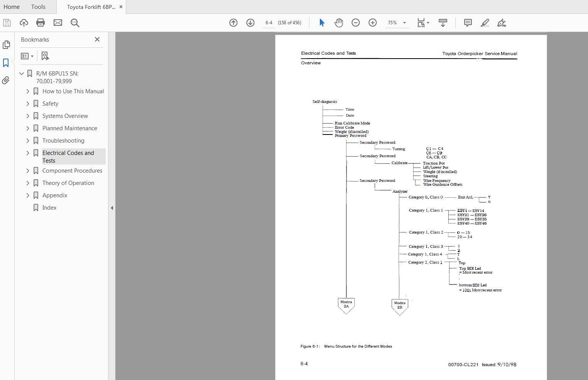Click the Print icon
Viewport: 588px width, 380px height.
(x=40, y=22)
